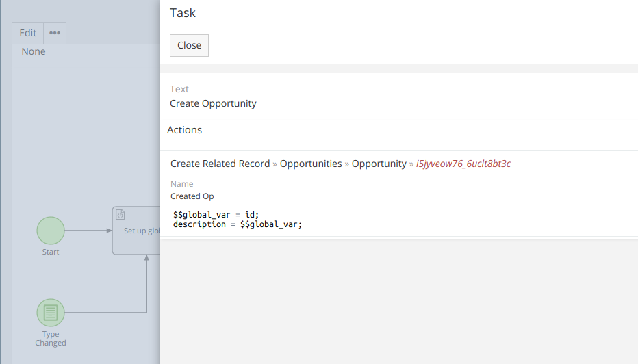This screenshot has width=638, height=364.
Task: Click the Actions section header
Action: click(x=185, y=129)
